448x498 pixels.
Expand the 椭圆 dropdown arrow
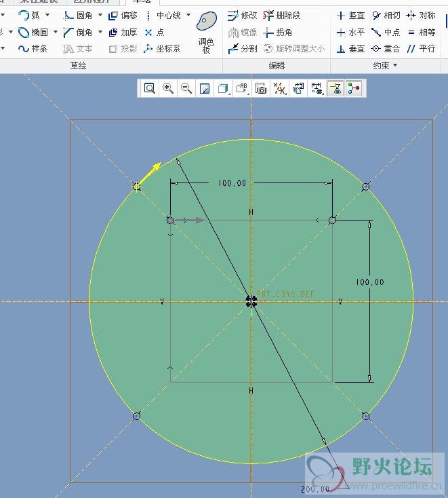[56, 32]
